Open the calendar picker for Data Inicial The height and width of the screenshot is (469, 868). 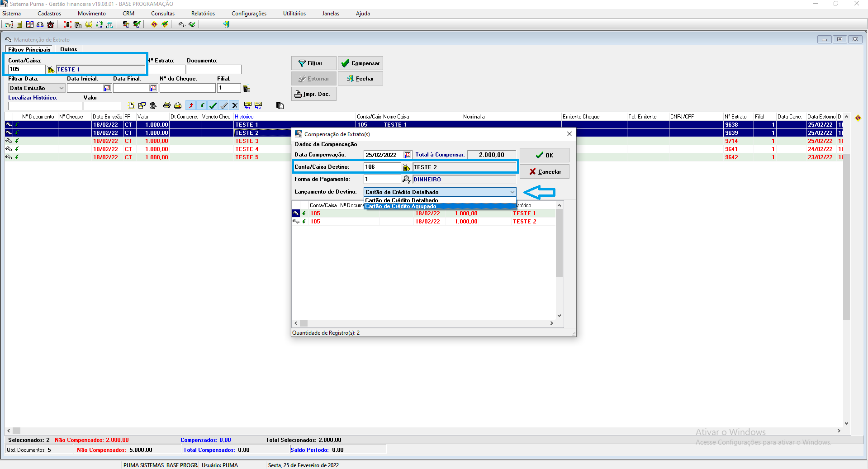point(107,88)
